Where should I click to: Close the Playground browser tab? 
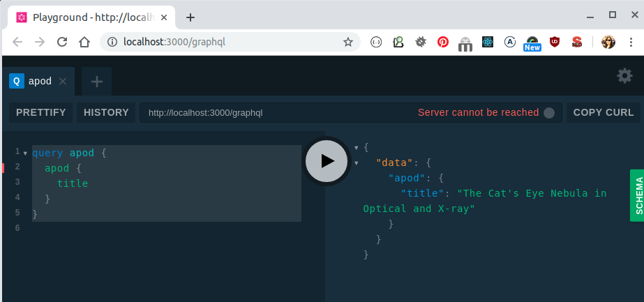tap(164, 17)
